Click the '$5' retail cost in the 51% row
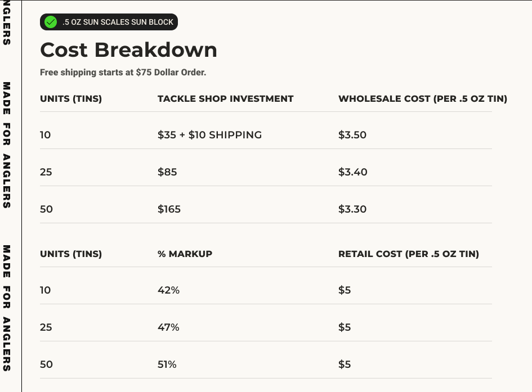This screenshot has width=532, height=392. [x=345, y=364]
